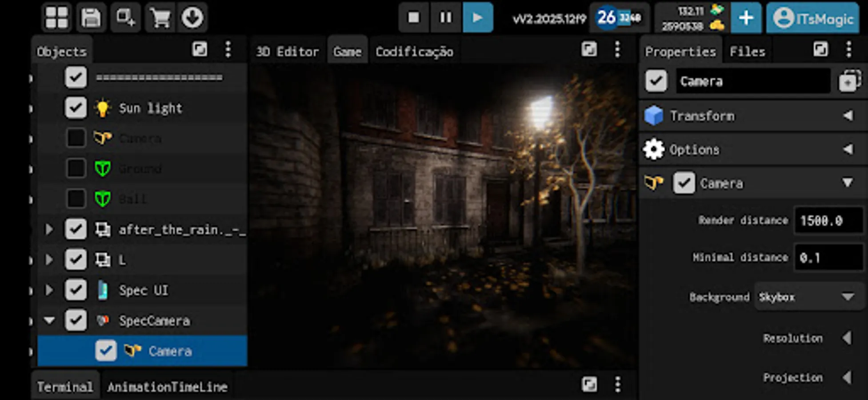The image size is (868, 400).
Task: Collapse the SpecCamera tree item
Action: pyautogui.click(x=49, y=320)
